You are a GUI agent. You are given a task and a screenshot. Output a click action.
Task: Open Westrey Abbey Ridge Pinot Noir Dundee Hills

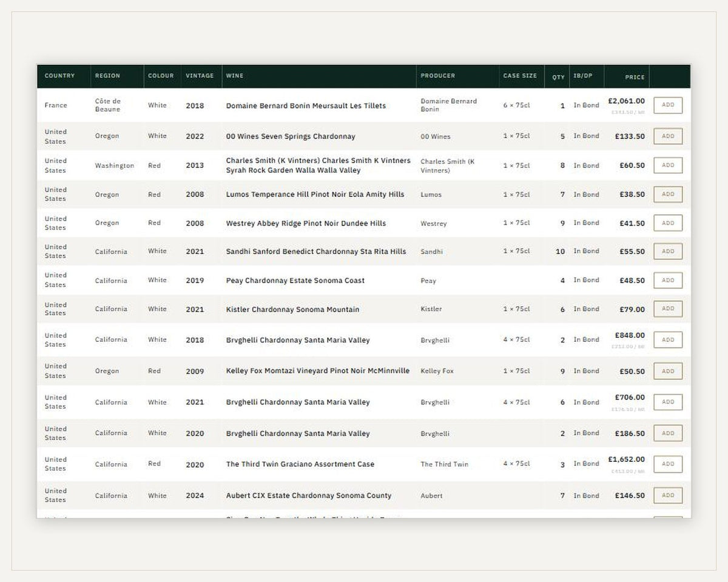click(306, 223)
